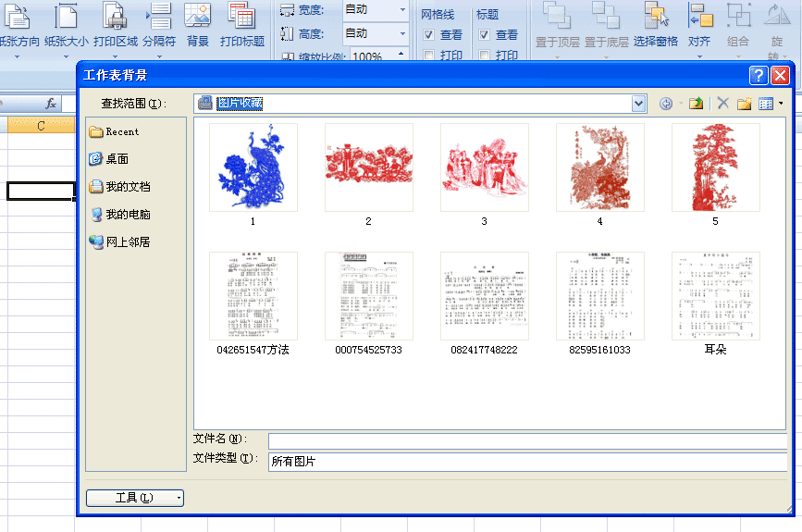This screenshot has height=532, width=802.
Task: Open the Tools (工具) dropdown button
Action: tap(135, 498)
